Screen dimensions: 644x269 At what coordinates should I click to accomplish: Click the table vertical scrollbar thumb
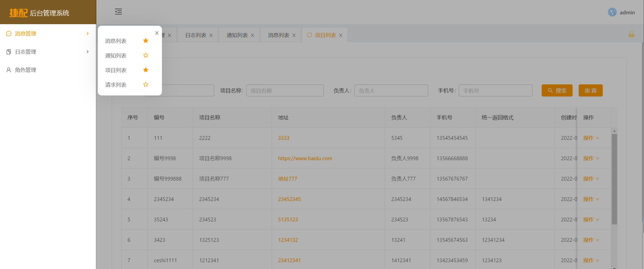point(614,179)
